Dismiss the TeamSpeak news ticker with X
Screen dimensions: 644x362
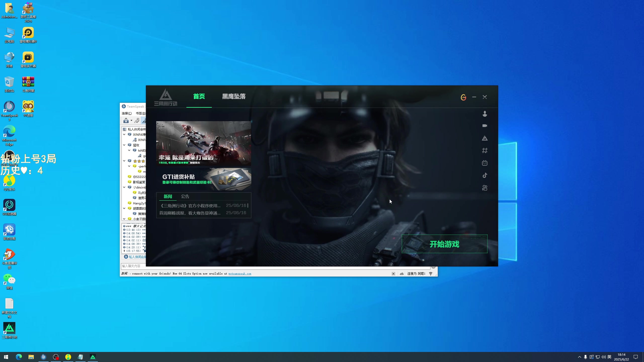pyautogui.click(x=393, y=274)
